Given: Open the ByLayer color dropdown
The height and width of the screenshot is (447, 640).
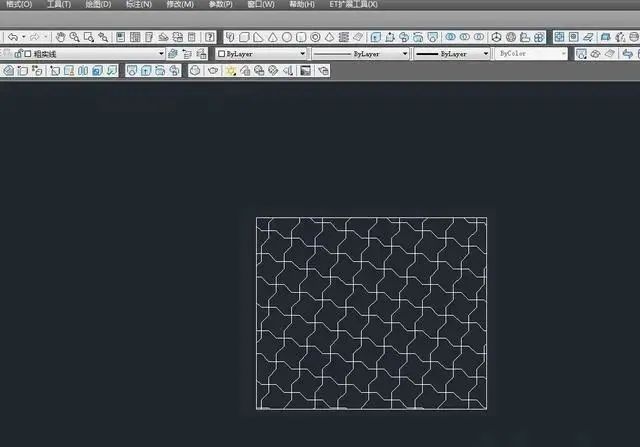Looking at the screenshot, I should [302, 53].
